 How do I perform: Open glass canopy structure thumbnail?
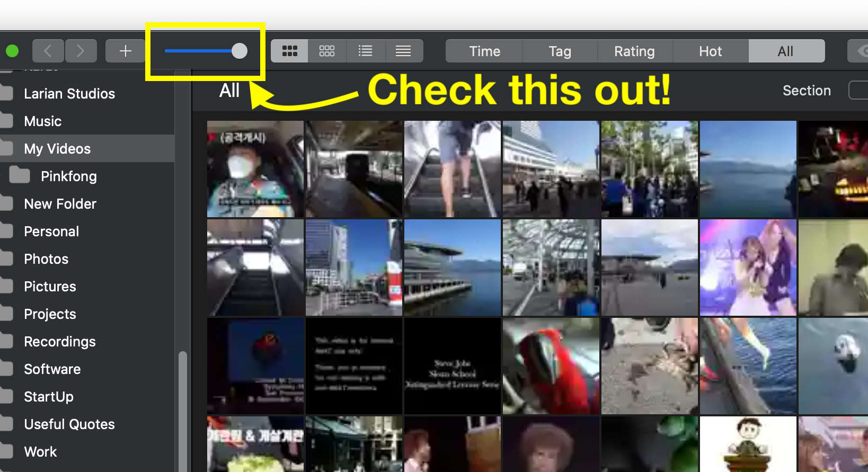click(x=551, y=268)
